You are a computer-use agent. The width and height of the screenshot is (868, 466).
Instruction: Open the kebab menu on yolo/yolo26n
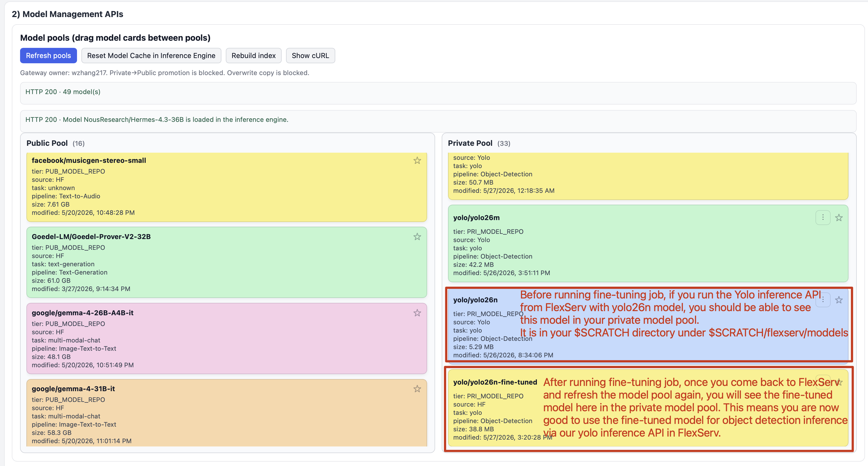coord(823,300)
